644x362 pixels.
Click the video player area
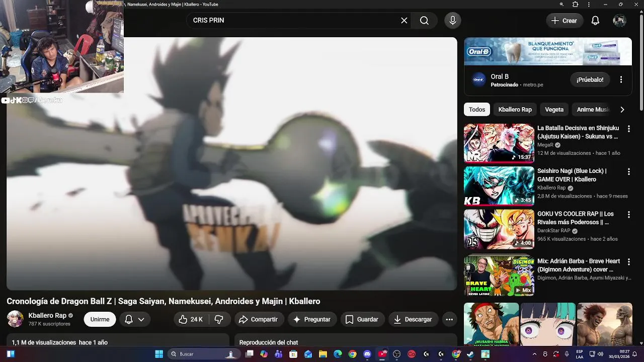coord(232,164)
